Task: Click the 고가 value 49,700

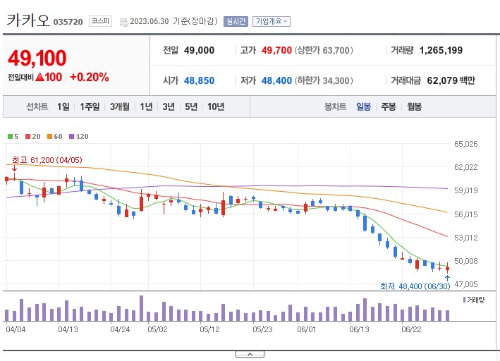Action: click(276, 50)
